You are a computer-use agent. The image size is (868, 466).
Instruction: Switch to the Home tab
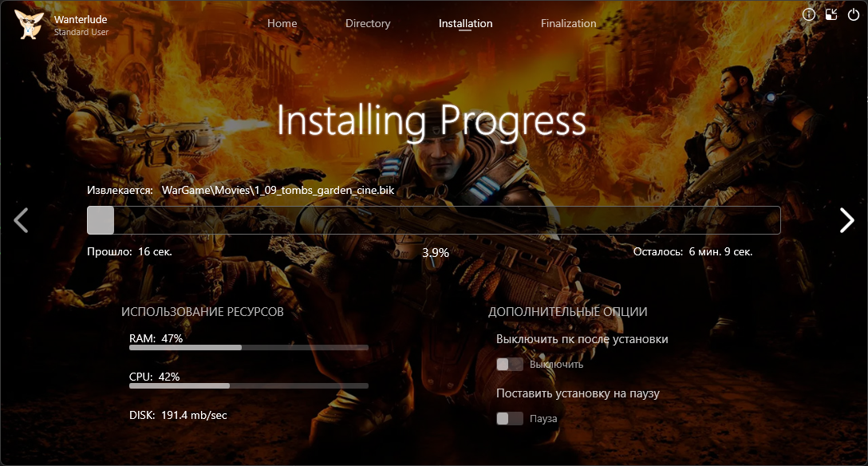coord(282,23)
